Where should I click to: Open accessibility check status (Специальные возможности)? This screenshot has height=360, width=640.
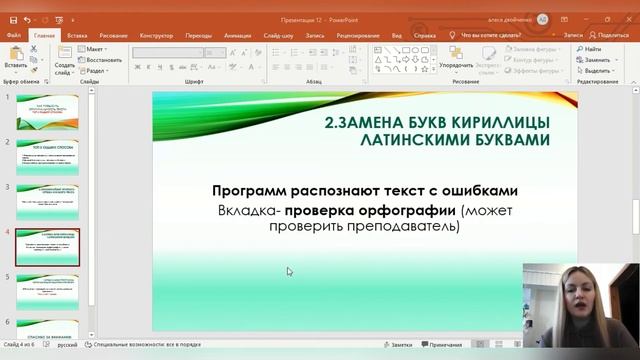pos(143,344)
